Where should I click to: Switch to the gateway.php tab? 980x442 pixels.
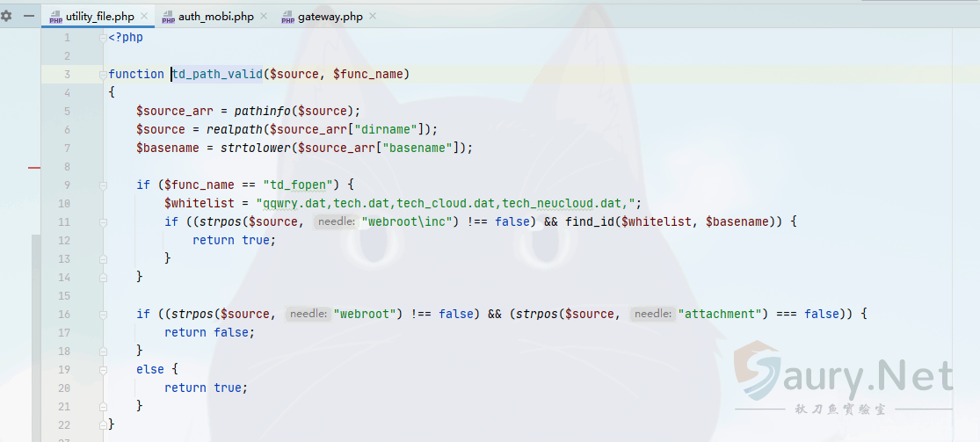[x=330, y=17]
